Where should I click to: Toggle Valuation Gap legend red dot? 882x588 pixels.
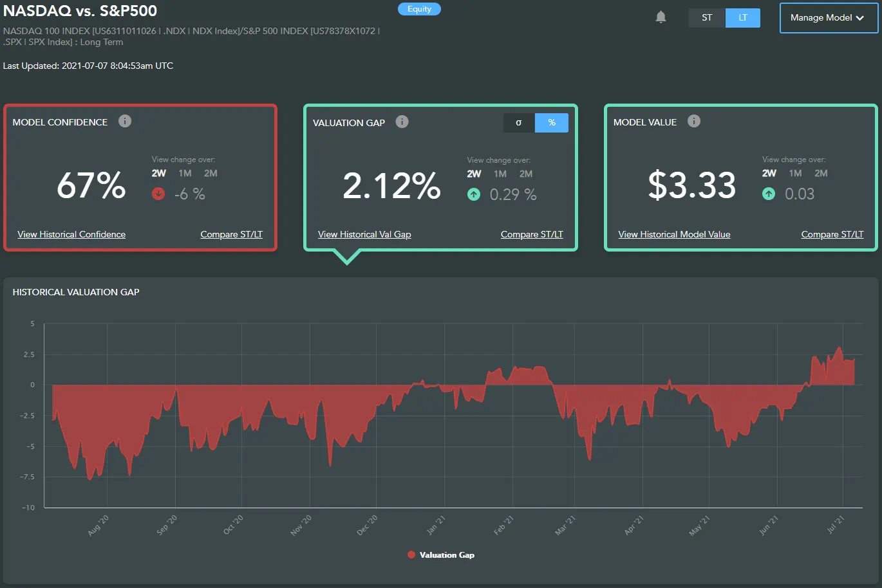coord(411,555)
